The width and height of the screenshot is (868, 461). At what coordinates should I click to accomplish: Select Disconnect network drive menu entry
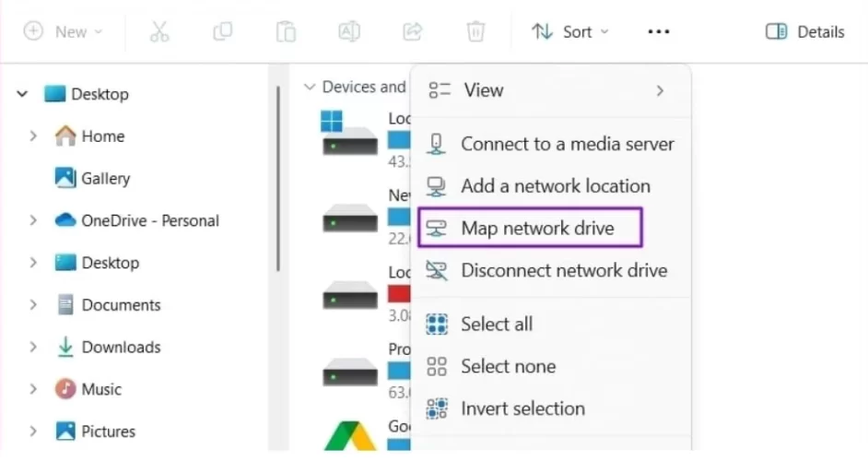tap(563, 270)
